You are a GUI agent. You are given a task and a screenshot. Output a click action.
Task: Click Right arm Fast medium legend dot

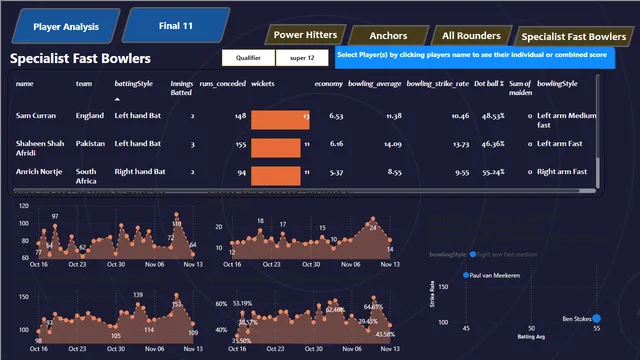tap(473, 254)
